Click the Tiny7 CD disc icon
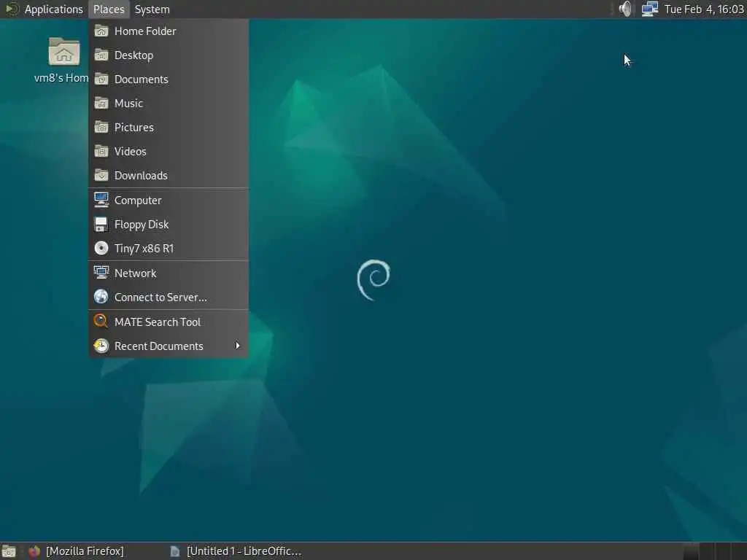This screenshot has height=560, width=747. click(x=101, y=248)
